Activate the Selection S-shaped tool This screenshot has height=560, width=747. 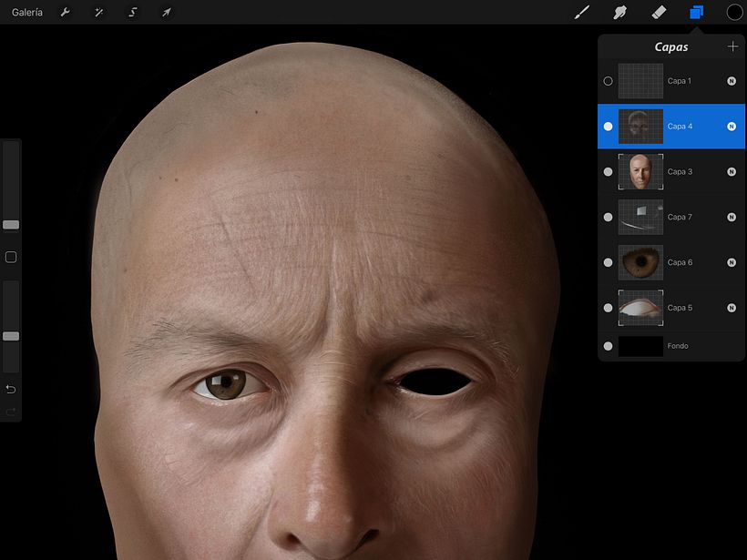133,13
